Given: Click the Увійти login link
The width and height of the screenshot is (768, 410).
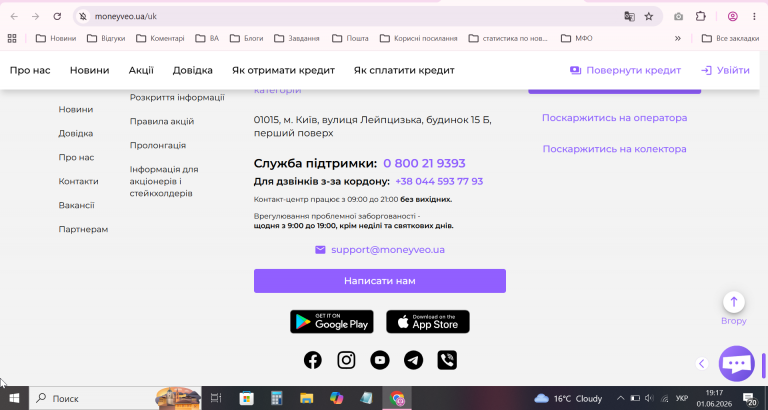Looking at the screenshot, I should point(725,70).
